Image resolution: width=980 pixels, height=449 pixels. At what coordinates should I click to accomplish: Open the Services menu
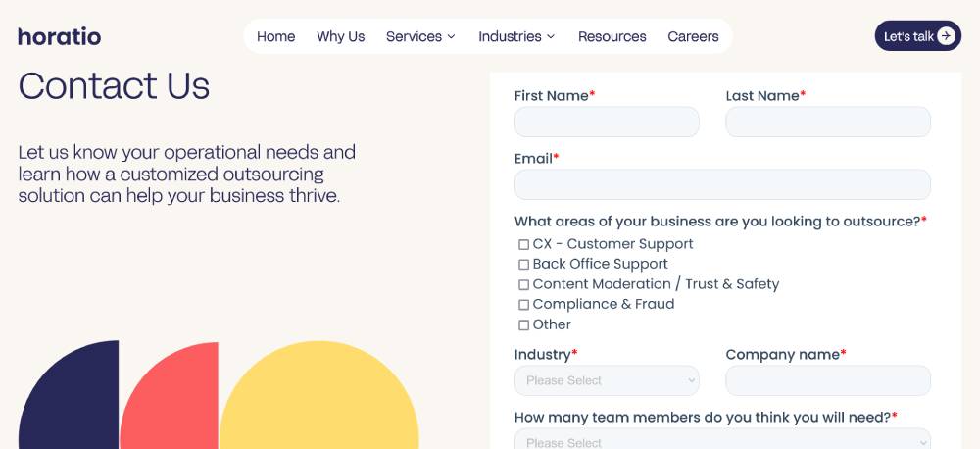click(414, 36)
